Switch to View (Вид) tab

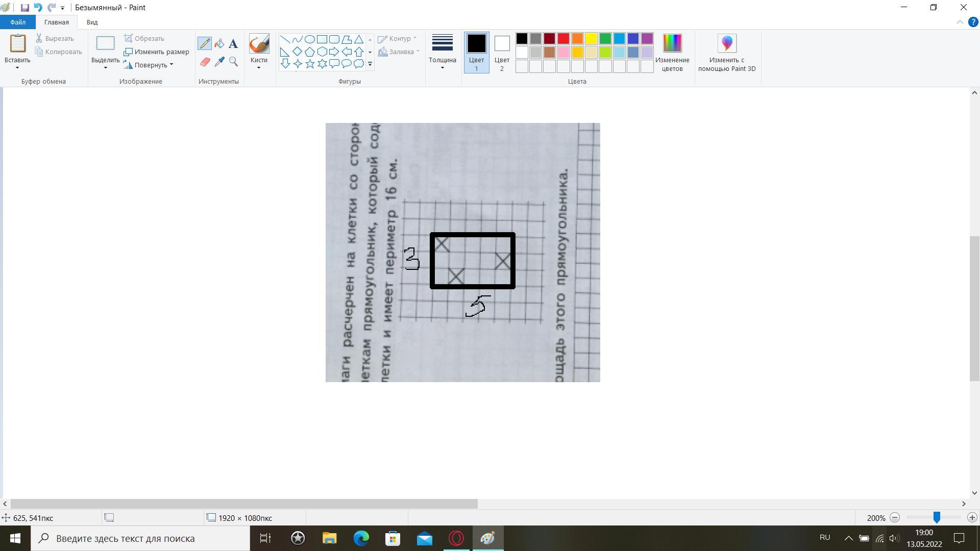point(92,22)
